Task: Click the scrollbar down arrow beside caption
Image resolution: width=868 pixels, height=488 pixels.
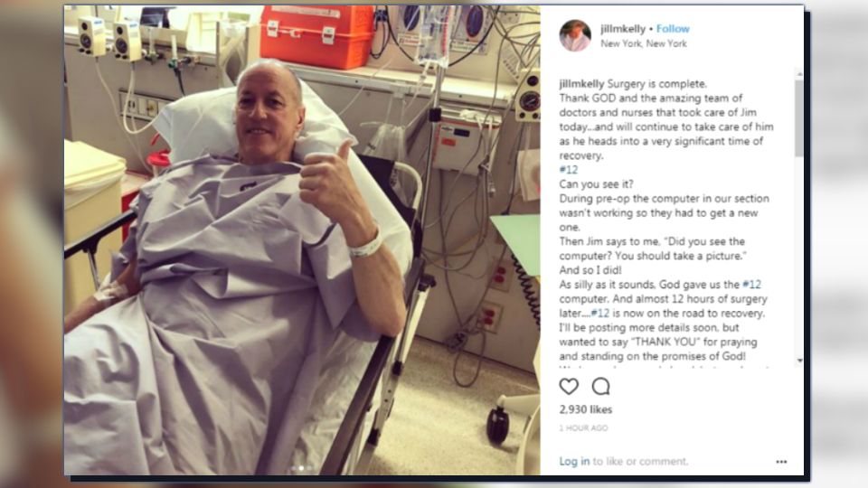Action: (x=798, y=361)
